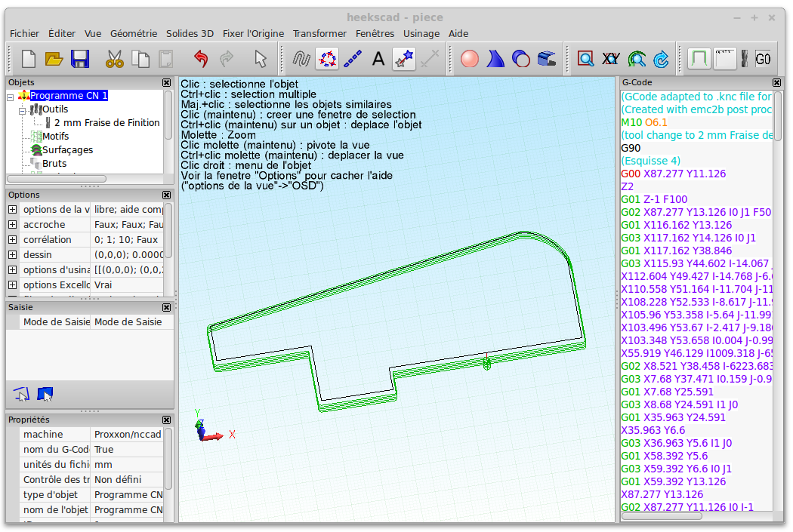Add a sphere solid from toolbar
The image size is (793, 532).
point(470,59)
